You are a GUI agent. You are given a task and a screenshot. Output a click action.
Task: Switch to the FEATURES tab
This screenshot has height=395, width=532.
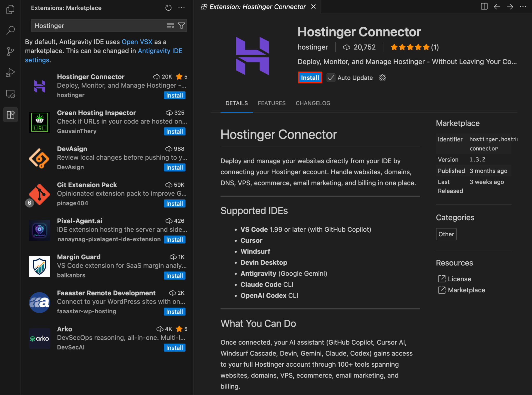coord(272,103)
